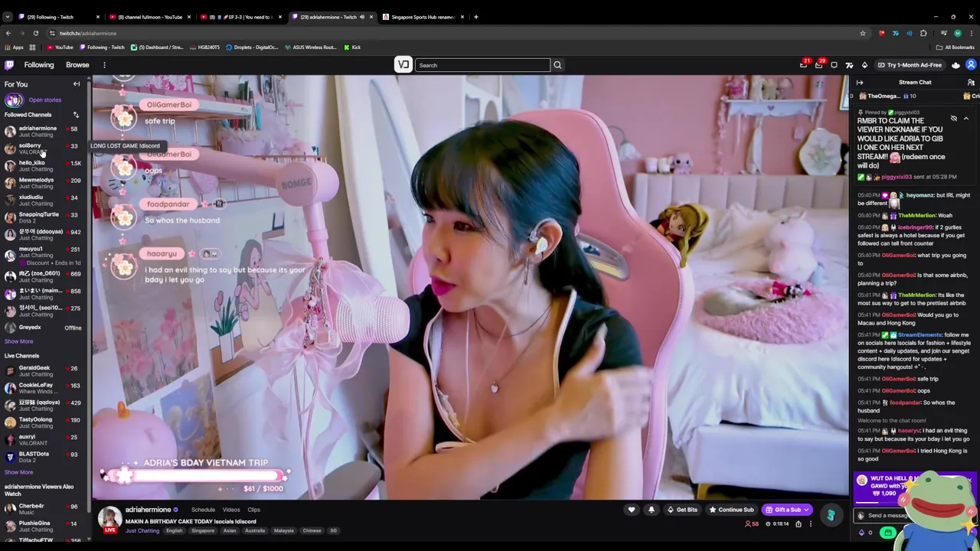Bookmark this page with the star icon
This screenshot has height=551, width=980.
[x=863, y=33]
